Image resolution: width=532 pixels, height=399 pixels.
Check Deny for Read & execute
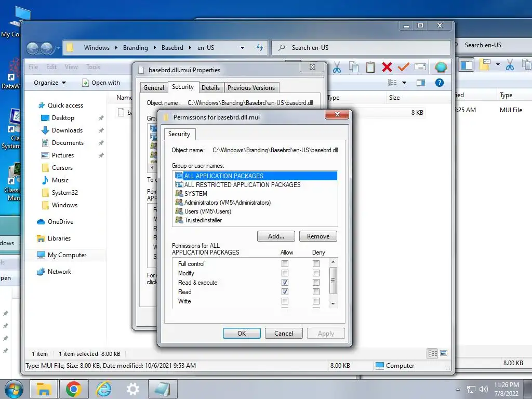[x=316, y=282]
